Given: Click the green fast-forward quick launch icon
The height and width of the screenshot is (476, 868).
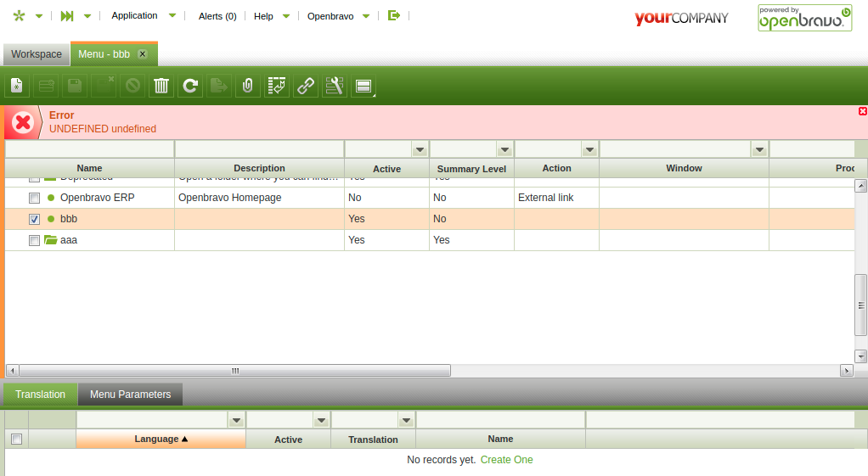Looking at the screenshot, I should [67, 16].
